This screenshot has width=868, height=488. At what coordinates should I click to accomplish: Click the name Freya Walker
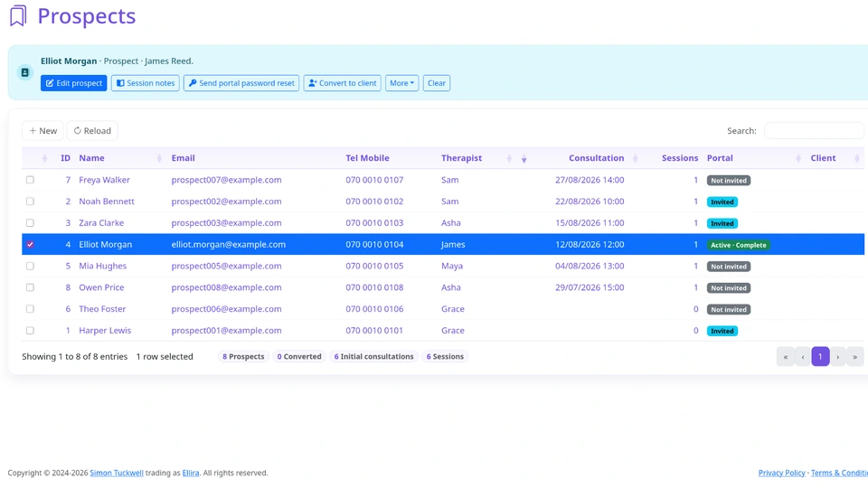104,180
